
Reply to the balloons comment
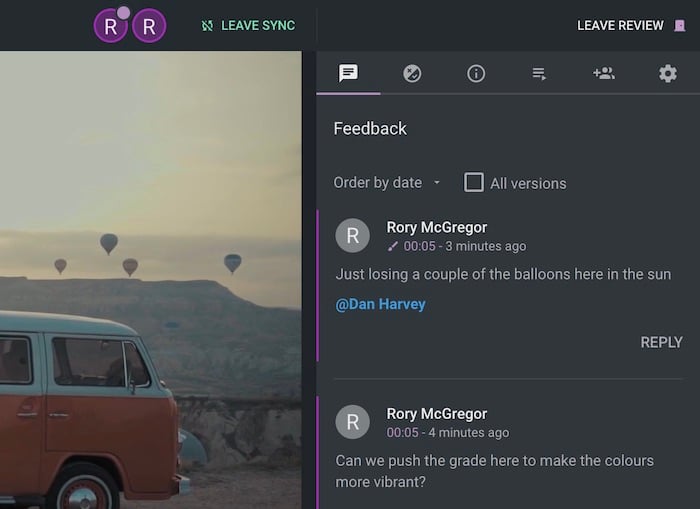661,342
